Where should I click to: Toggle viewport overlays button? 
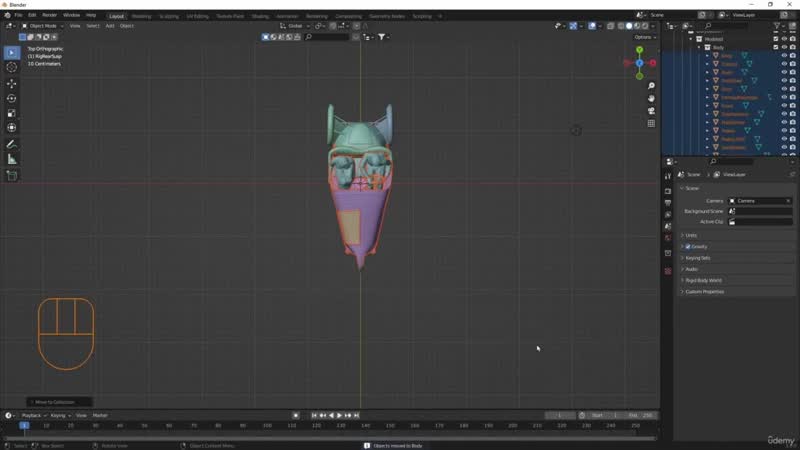click(x=592, y=26)
